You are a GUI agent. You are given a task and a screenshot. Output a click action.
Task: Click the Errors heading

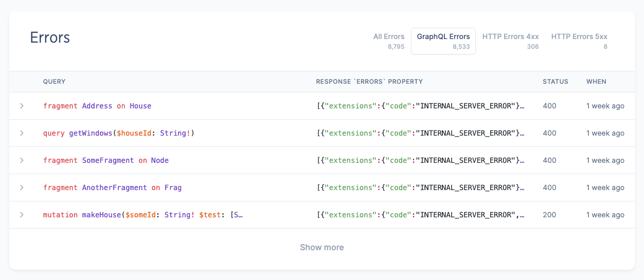coord(50,38)
